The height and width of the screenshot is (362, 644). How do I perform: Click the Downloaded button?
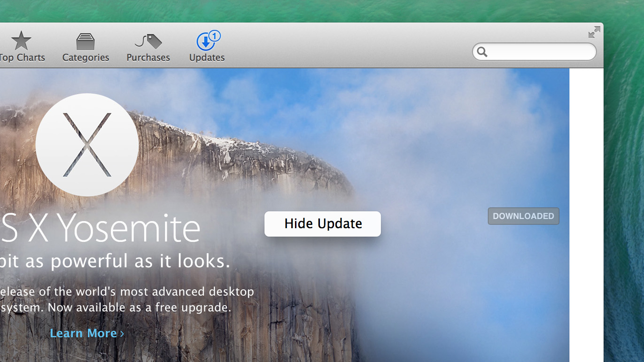[x=523, y=216]
